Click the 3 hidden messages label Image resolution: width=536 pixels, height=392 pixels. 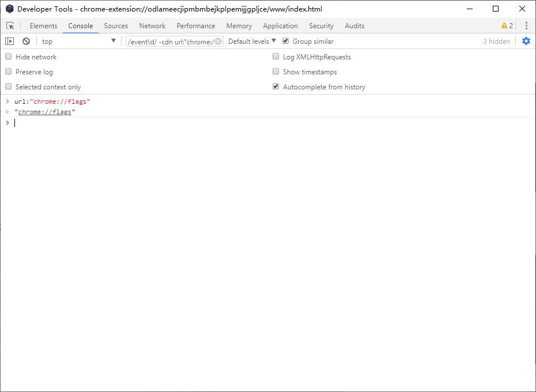coord(496,42)
